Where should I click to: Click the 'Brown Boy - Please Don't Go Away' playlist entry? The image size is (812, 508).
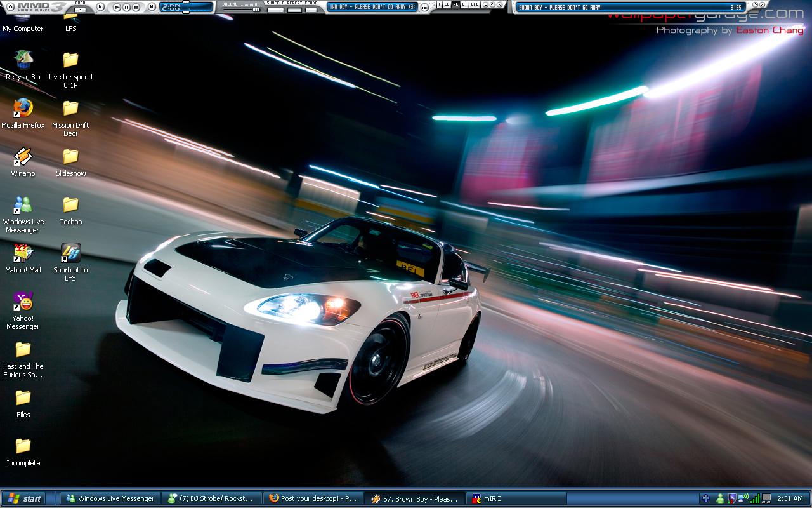click(x=560, y=7)
